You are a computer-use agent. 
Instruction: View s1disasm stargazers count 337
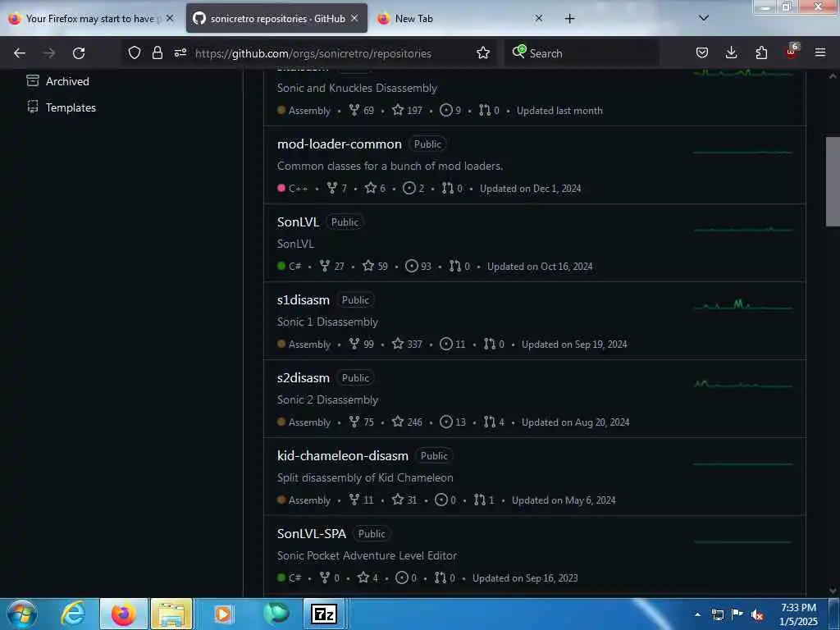(x=407, y=344)
